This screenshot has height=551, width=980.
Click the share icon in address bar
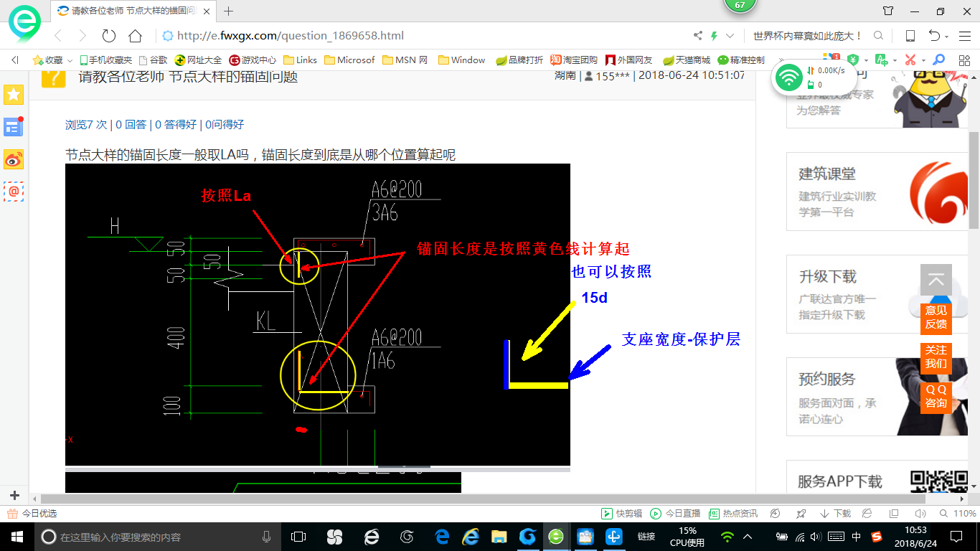point(698,36)
